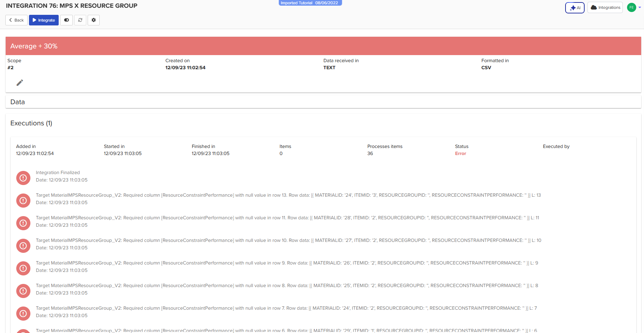This screenshot has width=644, height=333.
Task: Click the green FE user avatar
Action: [631, 7]
